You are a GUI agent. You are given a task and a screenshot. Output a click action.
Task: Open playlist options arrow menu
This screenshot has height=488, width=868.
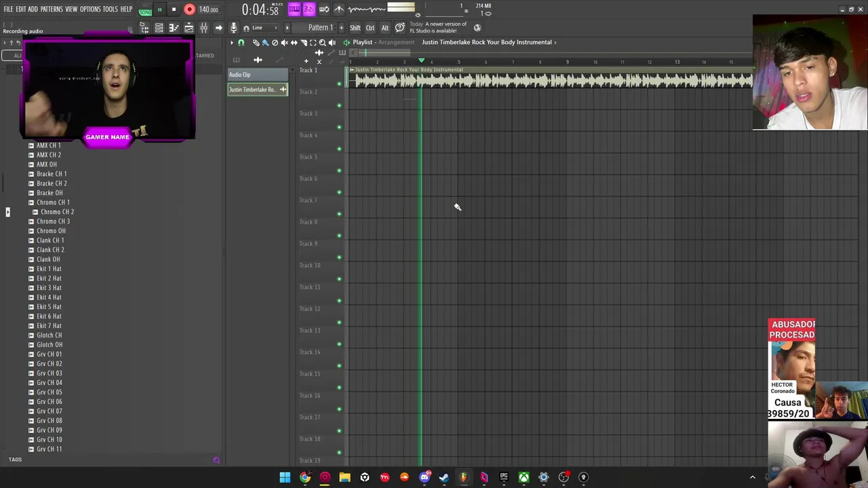tap(232, 43)
